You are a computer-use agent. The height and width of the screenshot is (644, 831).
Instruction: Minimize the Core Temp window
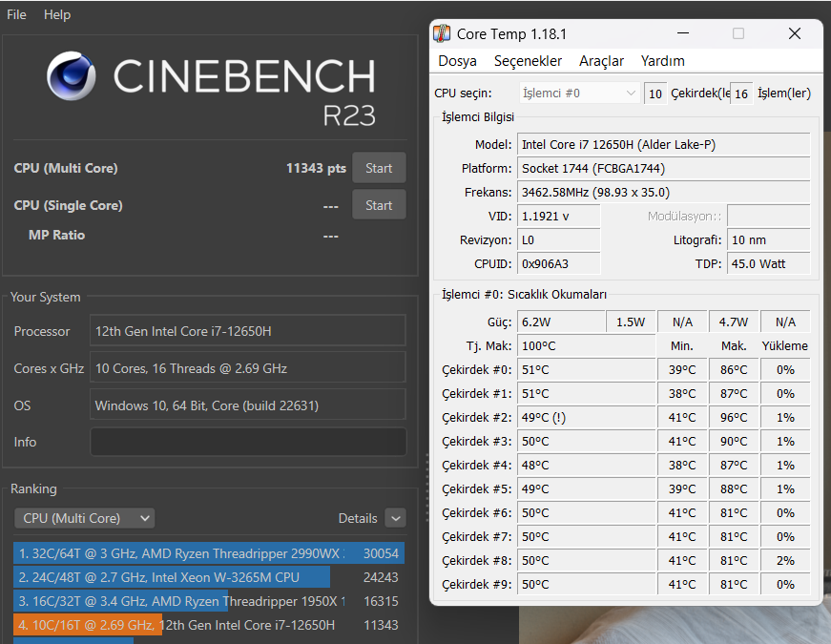[x=683, y=33]
